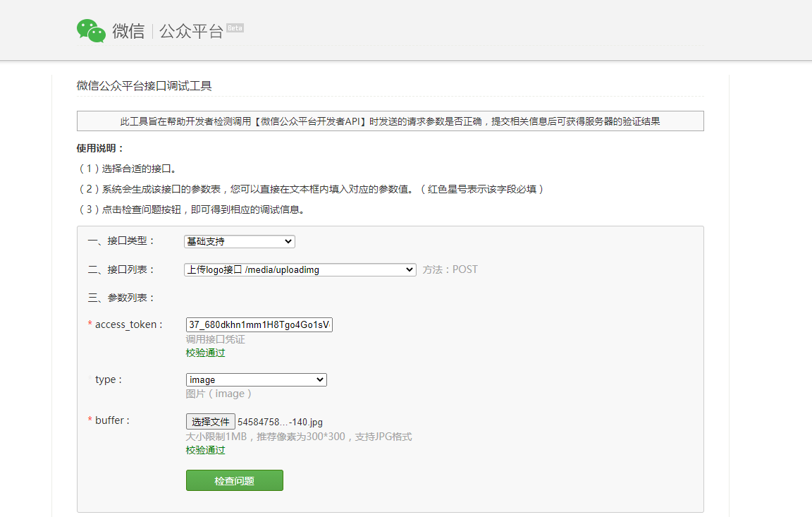The height and width of the screenshot is (517, 812).
Task: Click instruction line （1）选择合适的接口。
Action: [128, 169]
